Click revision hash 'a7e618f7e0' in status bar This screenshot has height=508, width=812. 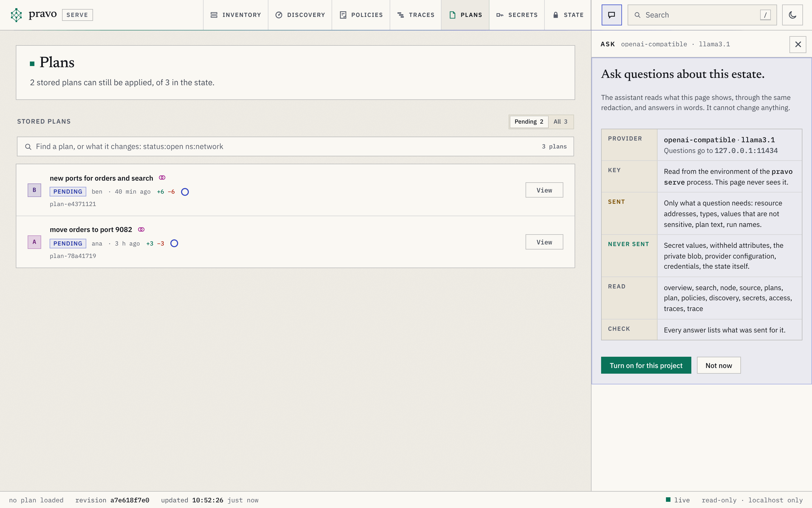point(130,500)
